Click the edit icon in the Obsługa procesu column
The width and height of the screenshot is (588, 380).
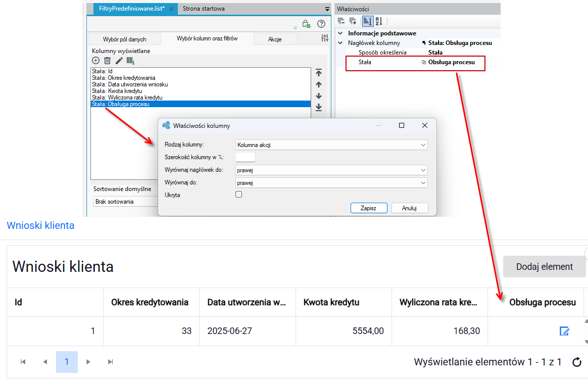coord(564,331)
